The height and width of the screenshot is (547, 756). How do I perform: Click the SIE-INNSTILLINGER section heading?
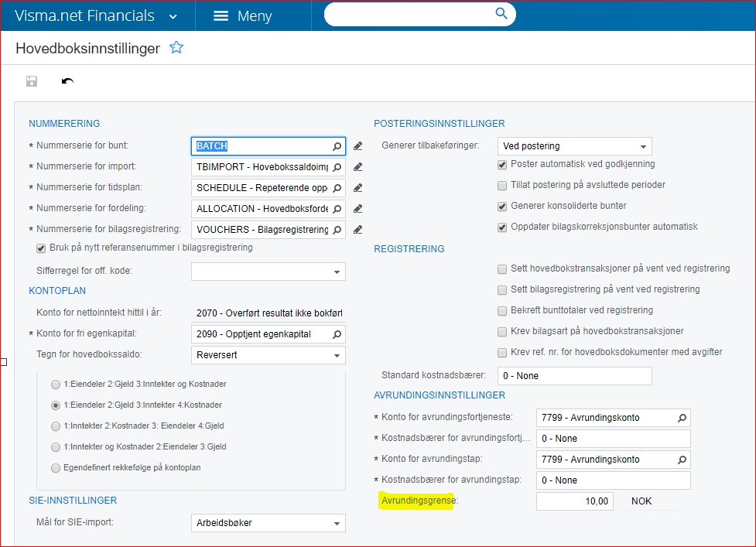click(72, 501)
